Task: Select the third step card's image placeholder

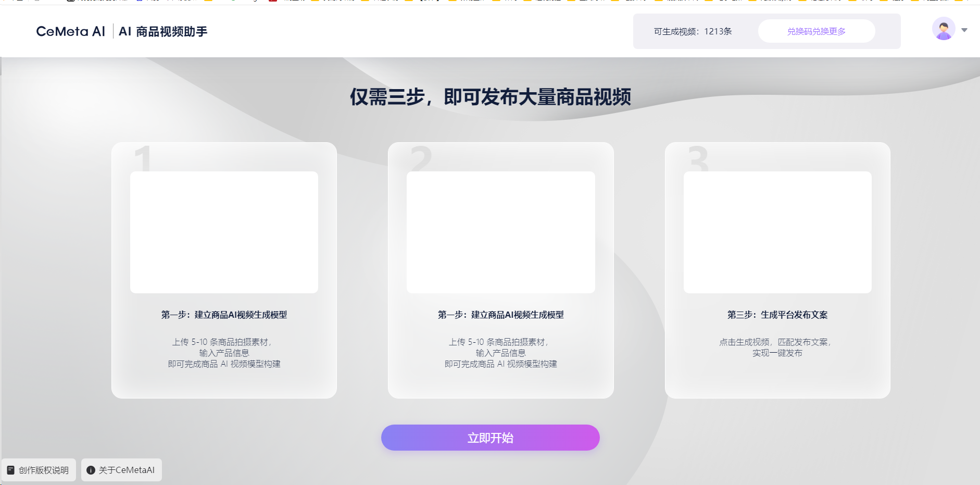Action: (x=777, y=232)
